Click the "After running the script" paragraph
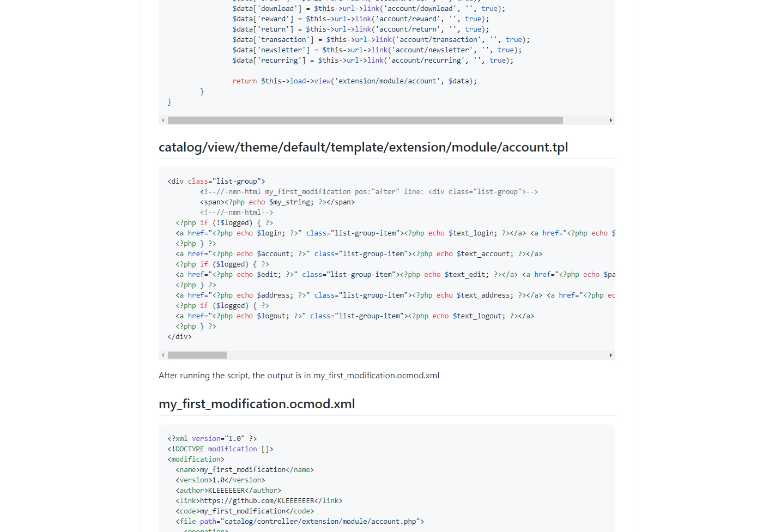This screenshot has height=532, width=769. 299,376
